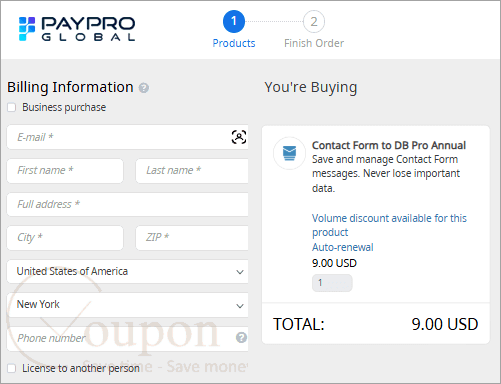Viewport: 501px width, 384px height.
Task: Focus the ZIP input field
Action: 192,238
